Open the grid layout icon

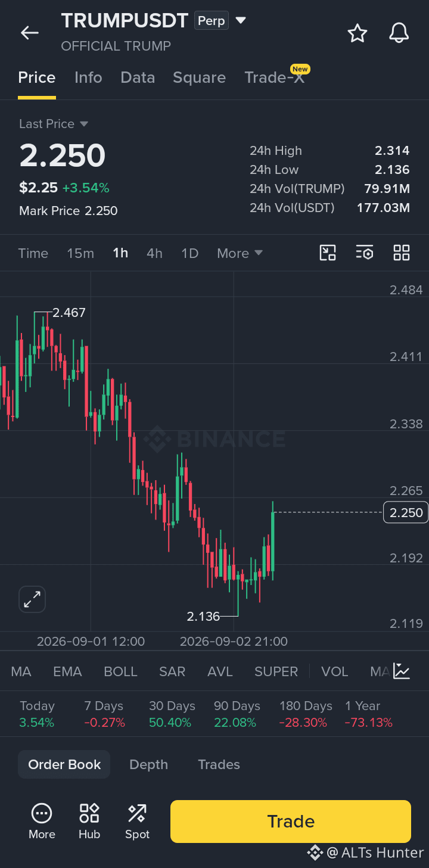(x=402, y=253)
